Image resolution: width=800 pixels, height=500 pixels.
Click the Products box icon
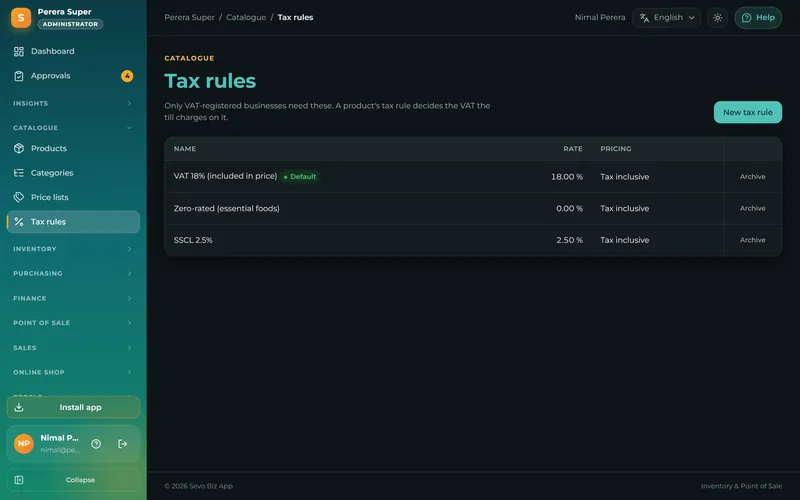(19, 148)
